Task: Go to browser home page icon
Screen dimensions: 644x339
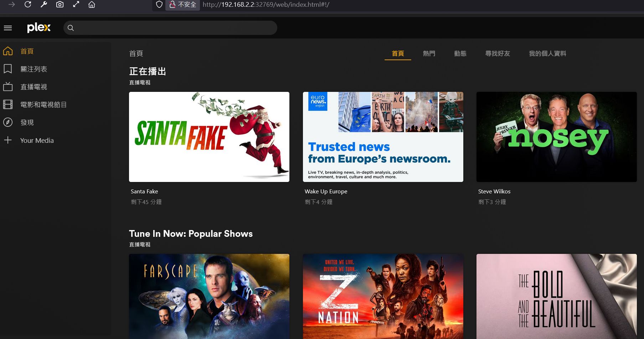Action: (x=92, y=5)
